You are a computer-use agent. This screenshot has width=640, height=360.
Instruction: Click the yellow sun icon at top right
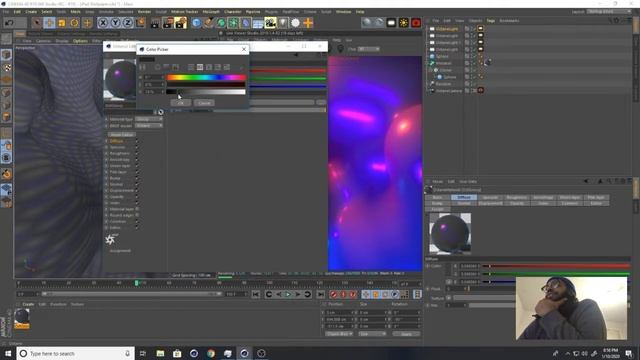pyautogui.click(x=404, y=23)
